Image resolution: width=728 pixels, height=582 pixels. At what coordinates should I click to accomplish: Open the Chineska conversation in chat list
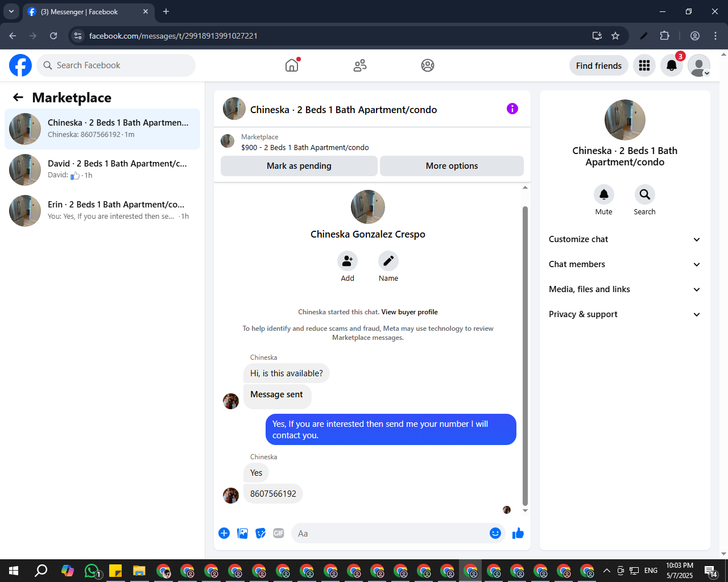tap(102, 129)
